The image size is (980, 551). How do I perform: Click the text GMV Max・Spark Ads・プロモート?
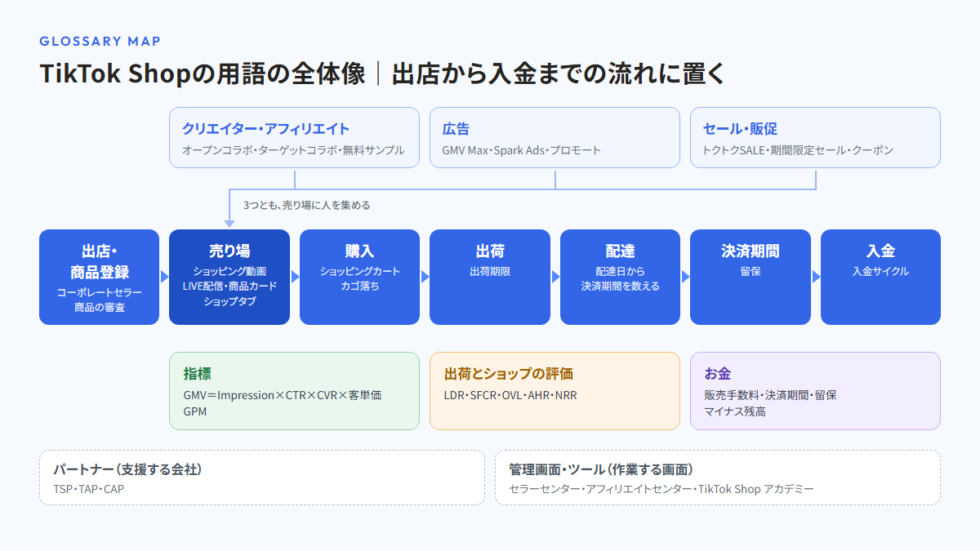521,150
